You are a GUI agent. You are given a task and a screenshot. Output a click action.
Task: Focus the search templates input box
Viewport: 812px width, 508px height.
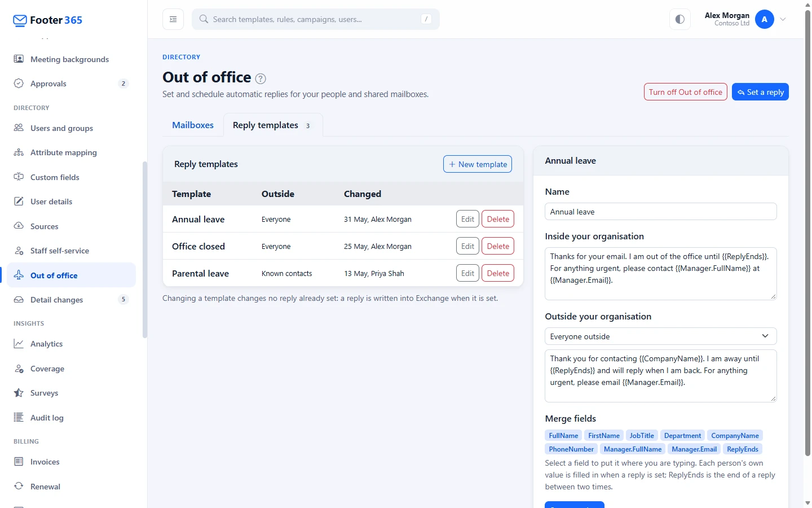[316, 19]
